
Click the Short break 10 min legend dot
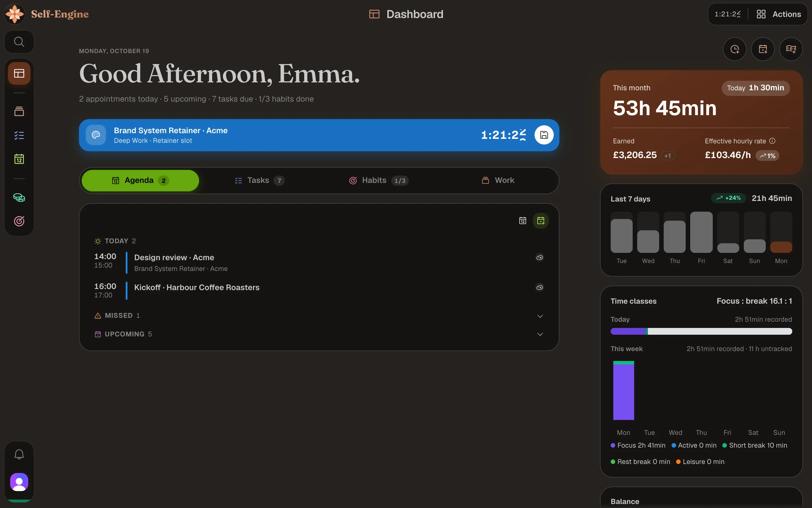(725, 445)
